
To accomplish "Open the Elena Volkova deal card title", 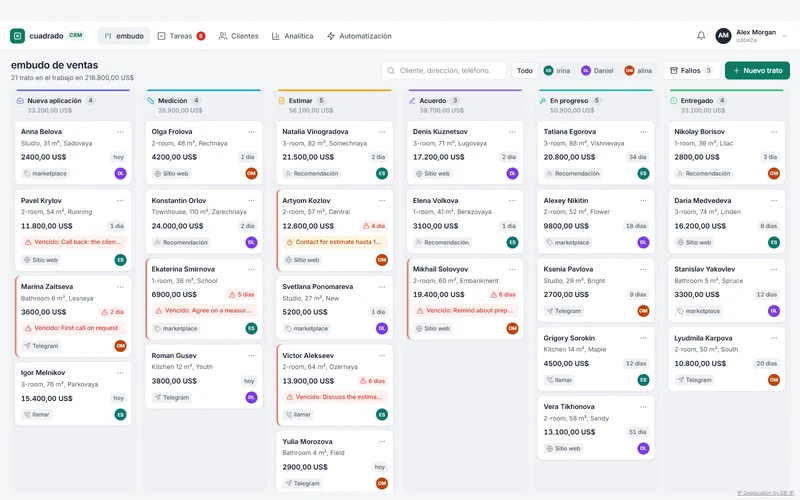I will point(435,201).
